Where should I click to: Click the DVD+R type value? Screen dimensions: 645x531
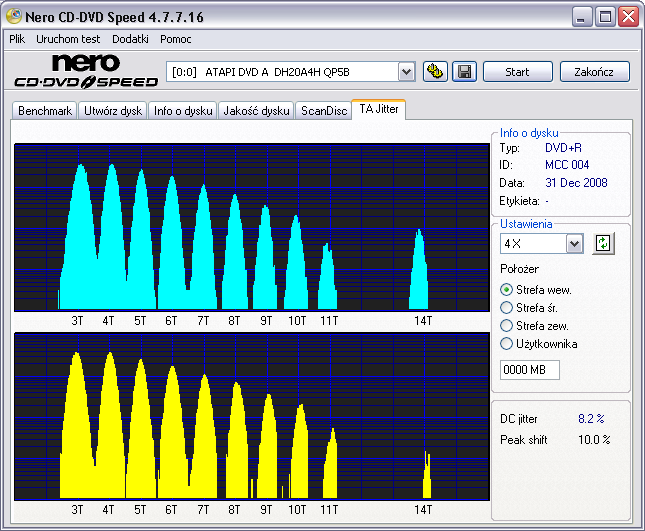(563, 148)
